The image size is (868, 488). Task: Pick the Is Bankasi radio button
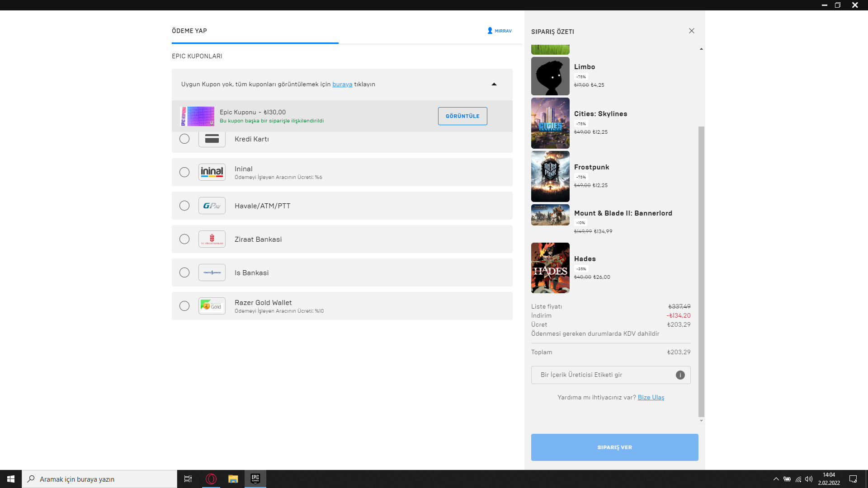pyautogui.click(x=184, y=272)
